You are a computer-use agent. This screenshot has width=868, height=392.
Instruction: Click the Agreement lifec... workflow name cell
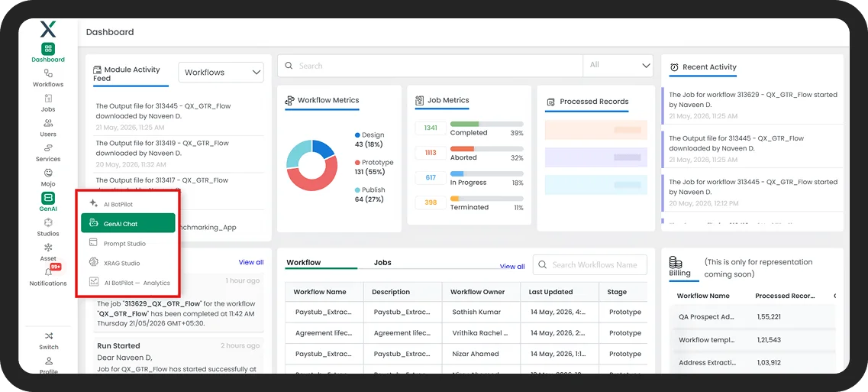point(323,333)
